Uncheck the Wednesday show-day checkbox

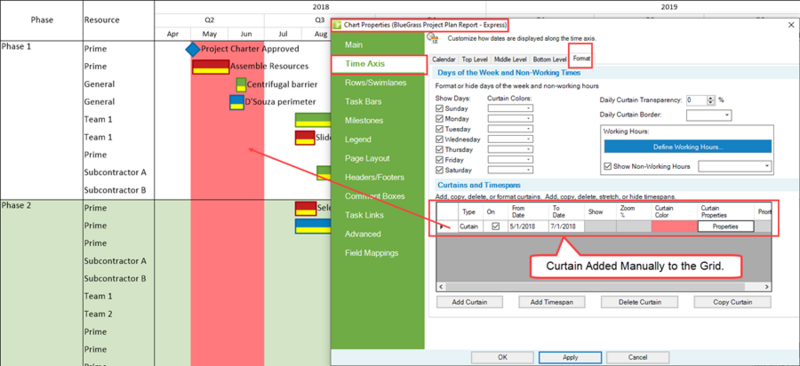440,139
